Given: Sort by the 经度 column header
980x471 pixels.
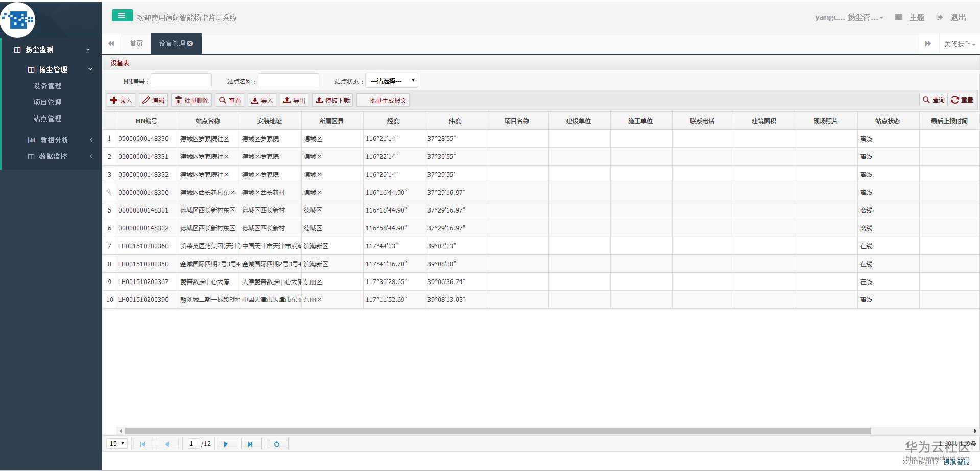Looking at the screenshot, I should (x=394, y=121).
